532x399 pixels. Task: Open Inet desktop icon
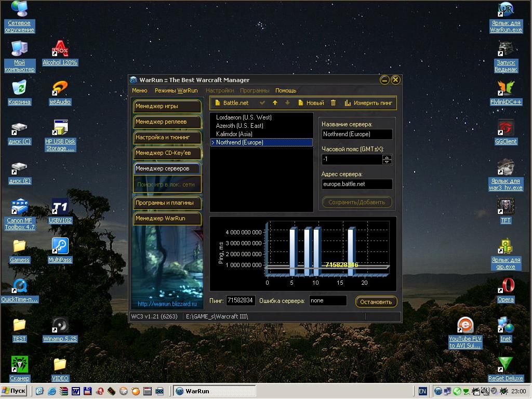[506, 329]
